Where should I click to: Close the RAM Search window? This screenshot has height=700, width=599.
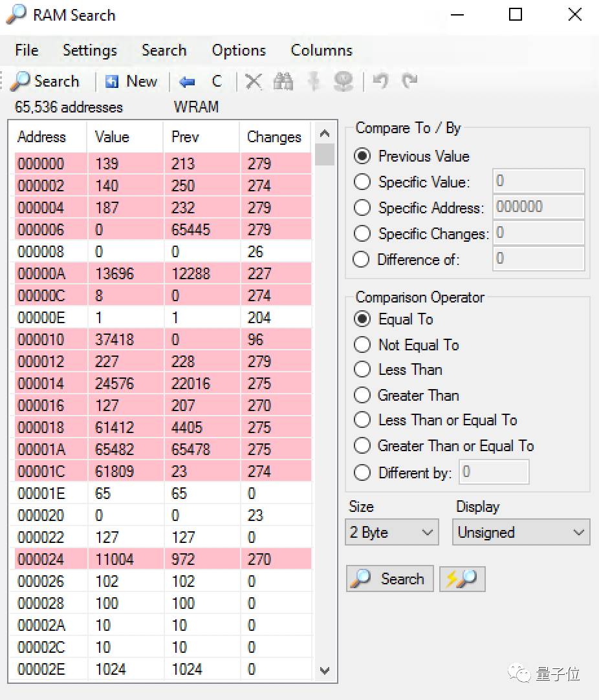tap(575, 15)
